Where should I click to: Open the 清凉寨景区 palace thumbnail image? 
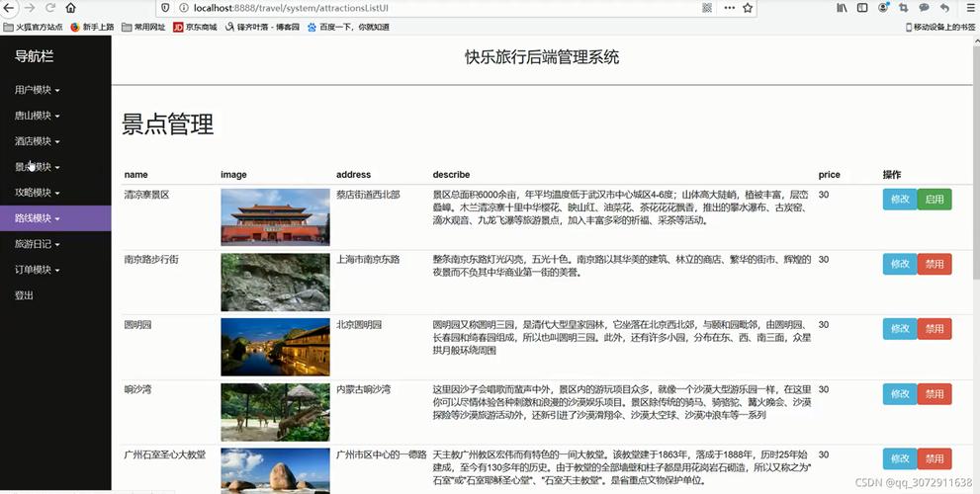275,217
